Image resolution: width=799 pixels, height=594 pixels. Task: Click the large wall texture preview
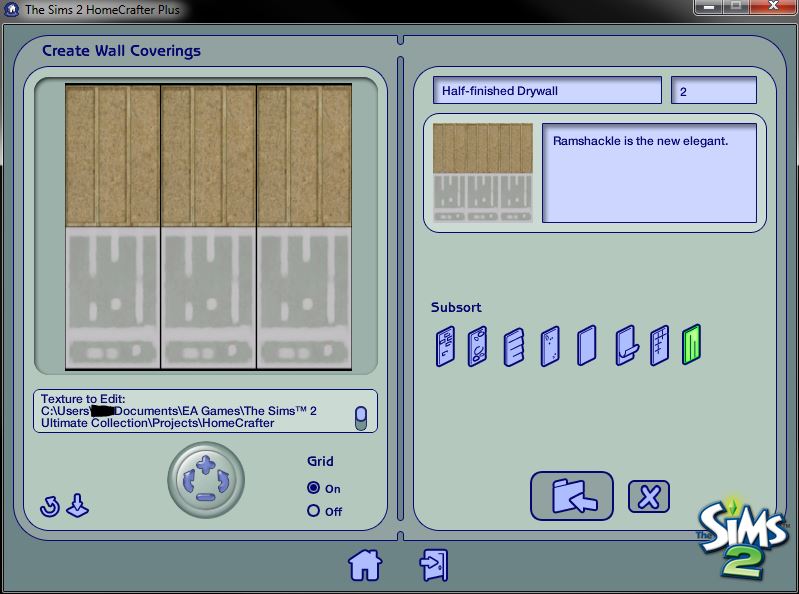[208, 227]
